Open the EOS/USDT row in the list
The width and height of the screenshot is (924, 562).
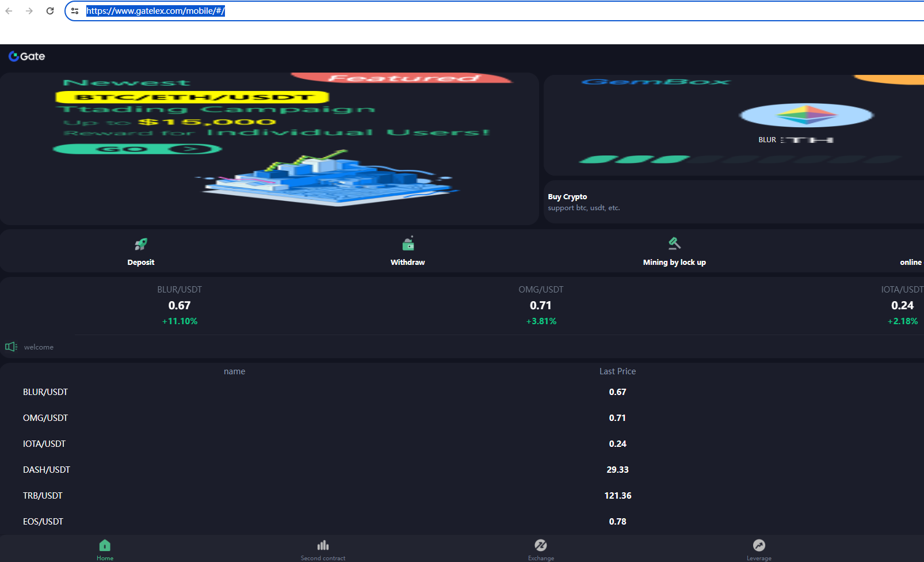(462, 522)
